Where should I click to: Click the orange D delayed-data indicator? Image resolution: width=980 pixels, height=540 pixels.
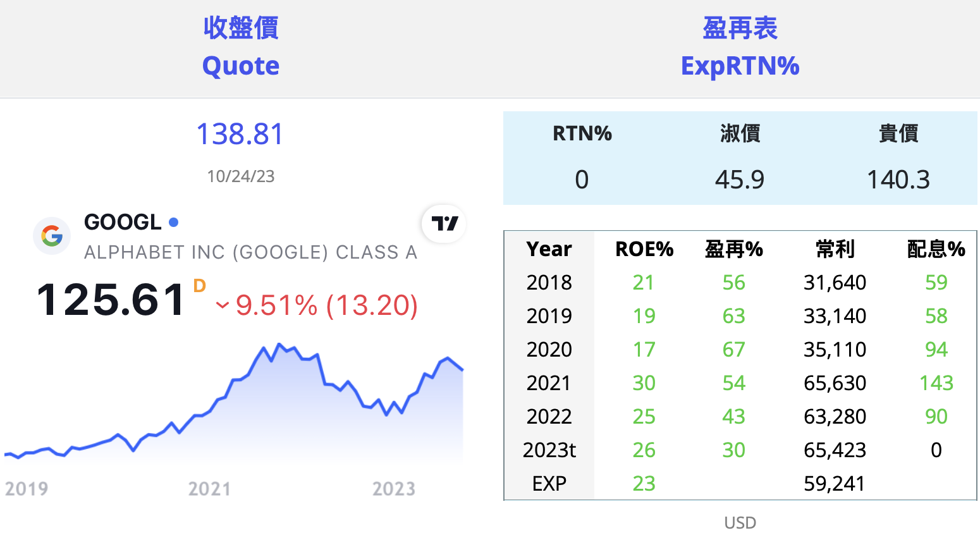pos(200,286)
